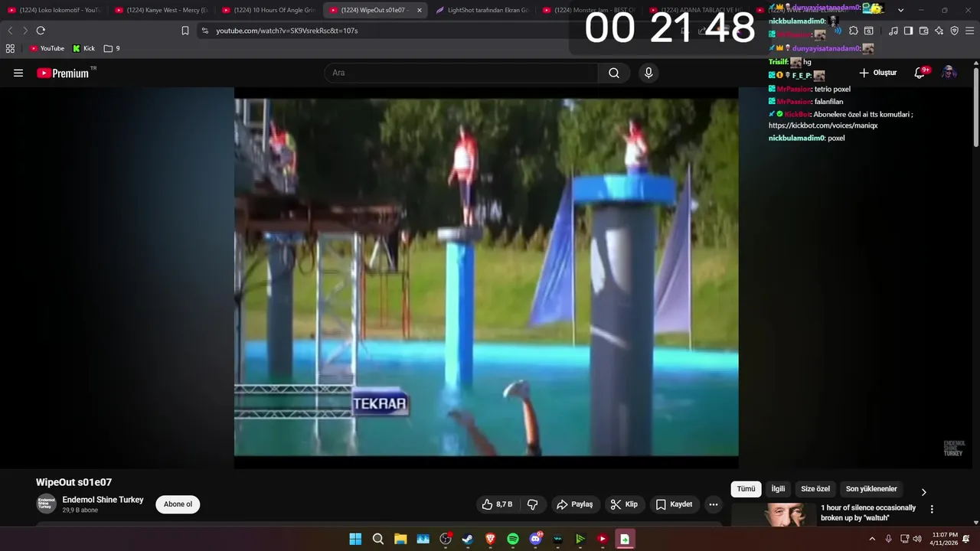Open Brave Wallet icon
The height and width of the screenshot is (551, 980).
(923, 31)
